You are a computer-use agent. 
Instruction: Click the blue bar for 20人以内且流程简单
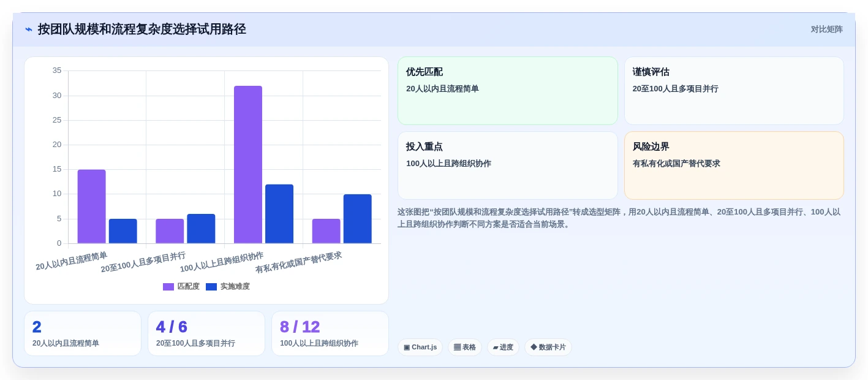123,231
